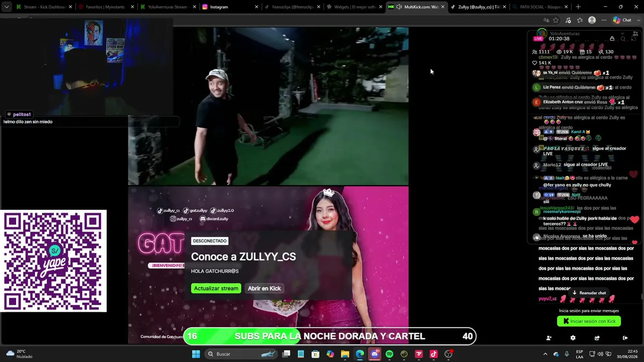Open browser extensions menu

pos(568,20)
